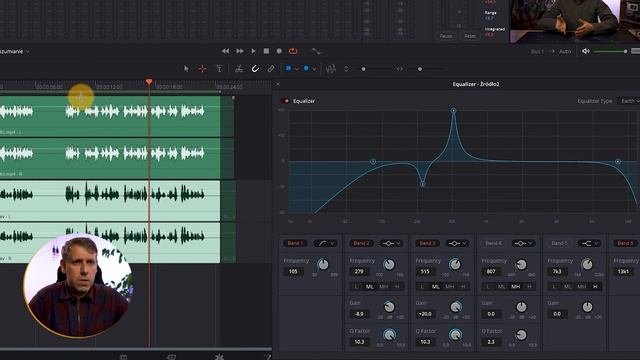Click the Band 1 frequency knob
This screenshot has width=640, height=360.
(x=323, y=264)
